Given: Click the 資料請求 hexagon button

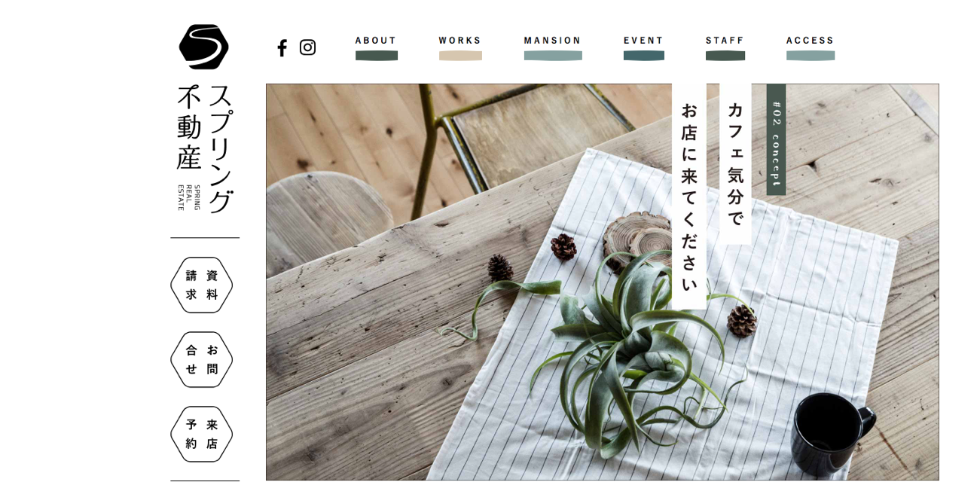Looking at the screenshot, I should click(x=202, y=285).
